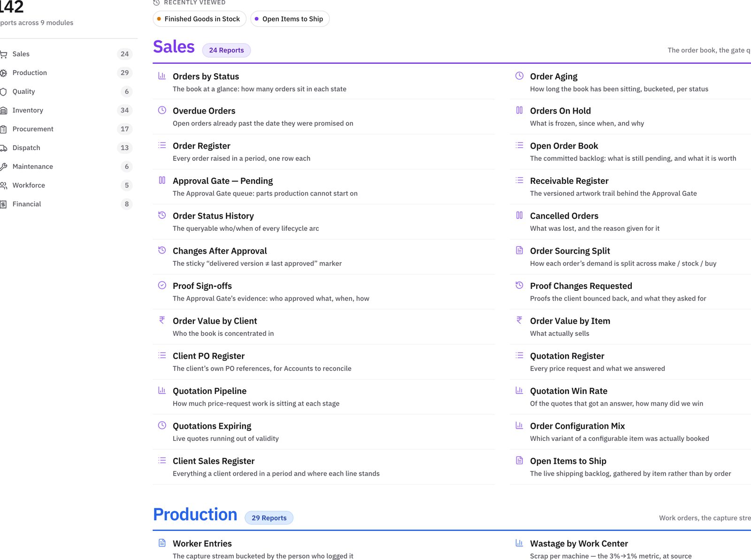Click the history icon beside Proof Changes Requested

coord(519,285)
